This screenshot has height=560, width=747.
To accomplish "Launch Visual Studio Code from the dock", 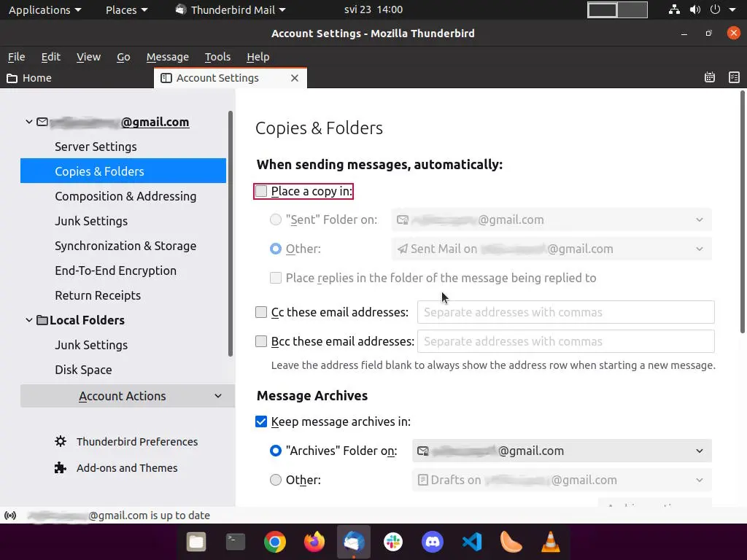I will [472, 542].
